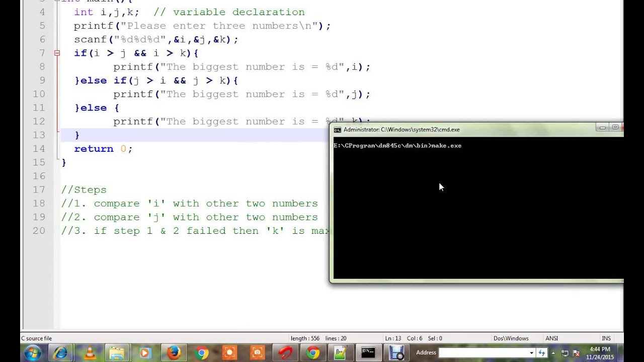This screenshot has height=362, width=644.
Task: Toggle INS insert mode in status bar
Action: click(x=606, y=338)
